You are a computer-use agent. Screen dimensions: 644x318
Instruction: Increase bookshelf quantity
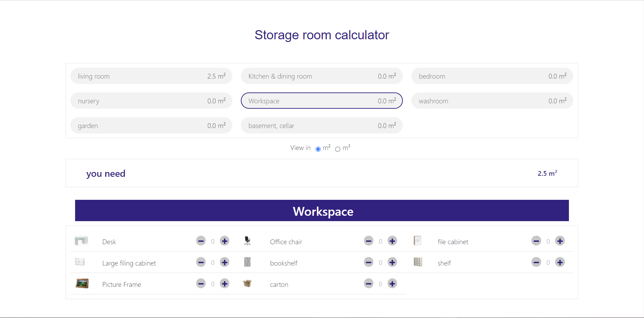pyautogui.click(x=392, y=262)
